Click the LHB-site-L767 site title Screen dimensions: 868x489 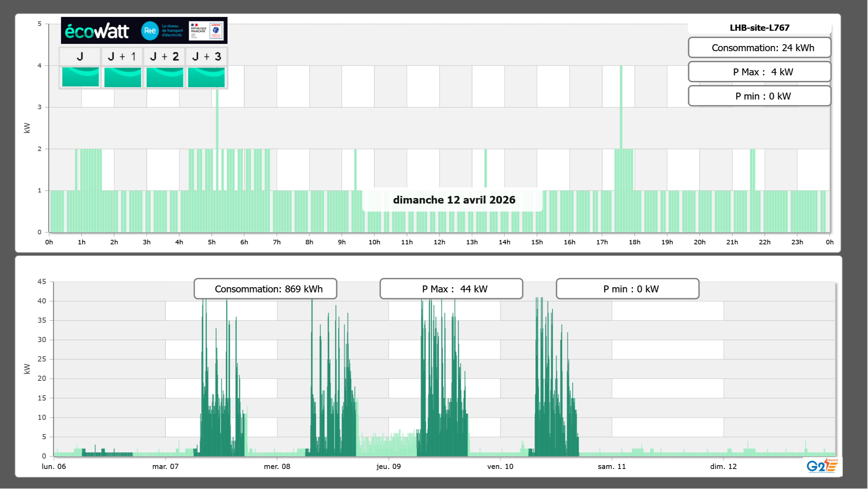(759, 28)
